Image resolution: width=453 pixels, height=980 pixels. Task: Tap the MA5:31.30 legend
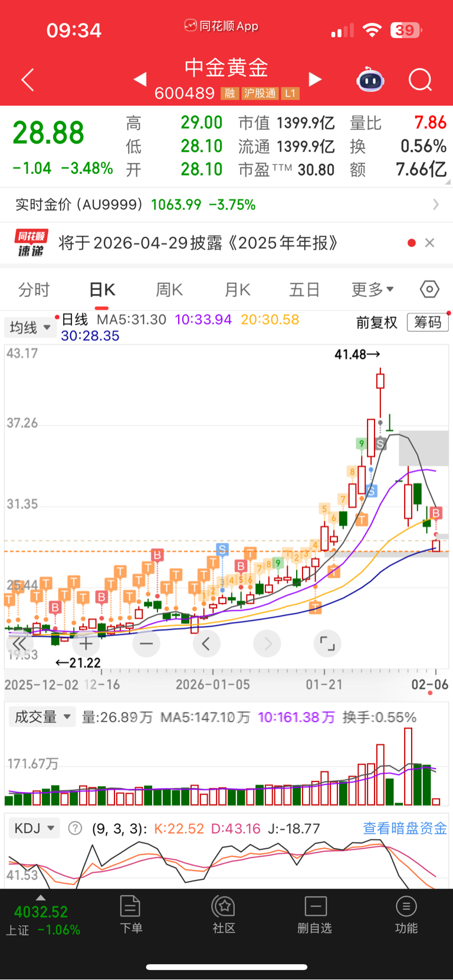[x=132, y=319]
